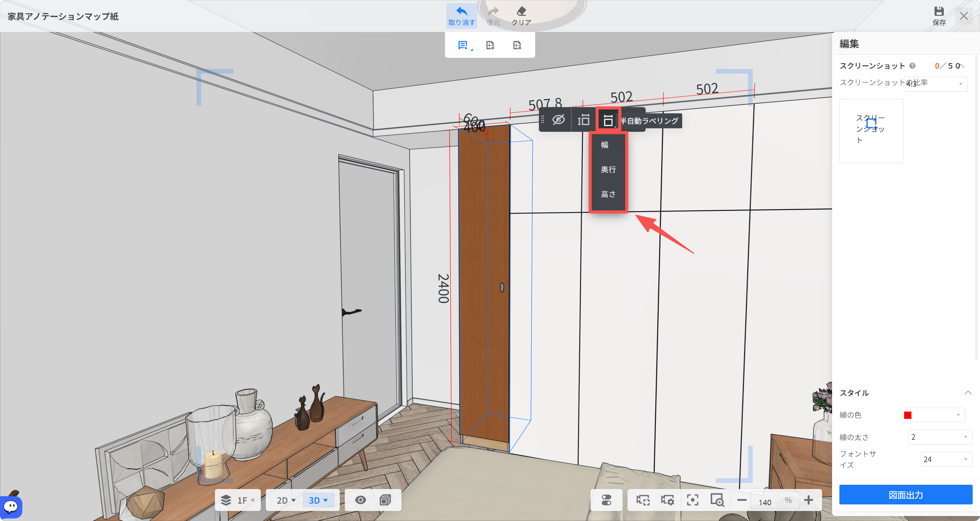980x521 pixels.
Task: Click the dimension labeling icon beside the eye
Action: [x=584, y=120]
